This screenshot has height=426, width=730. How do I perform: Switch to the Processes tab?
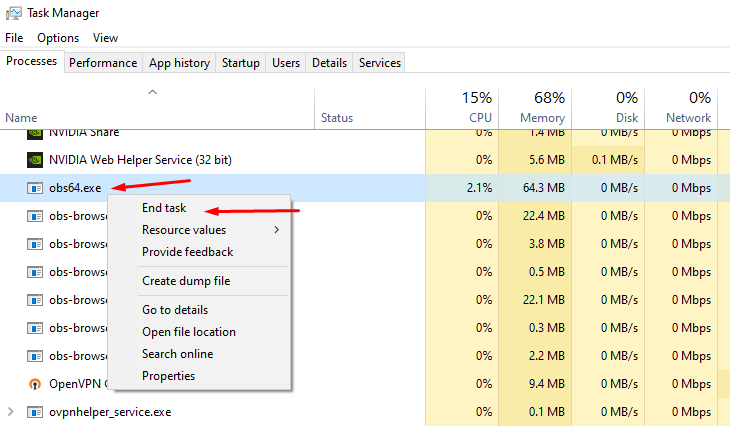[x=32, y=61]
